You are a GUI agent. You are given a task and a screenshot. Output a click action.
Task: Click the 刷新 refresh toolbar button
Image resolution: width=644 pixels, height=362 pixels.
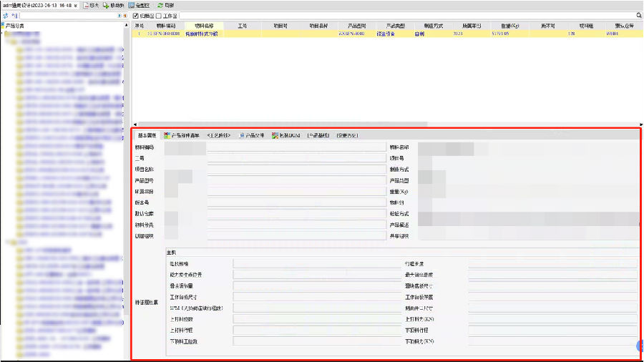click(166, 5)
